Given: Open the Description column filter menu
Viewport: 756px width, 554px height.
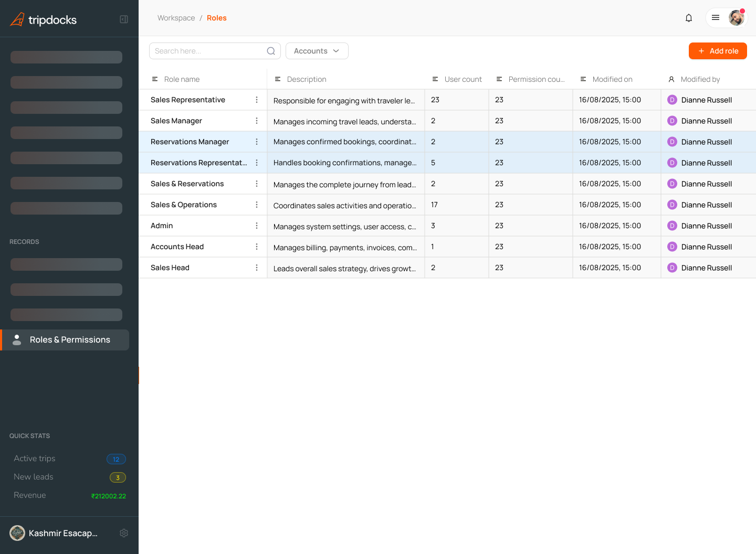Looking at the screenshot, I should click(x=278, y=79).
